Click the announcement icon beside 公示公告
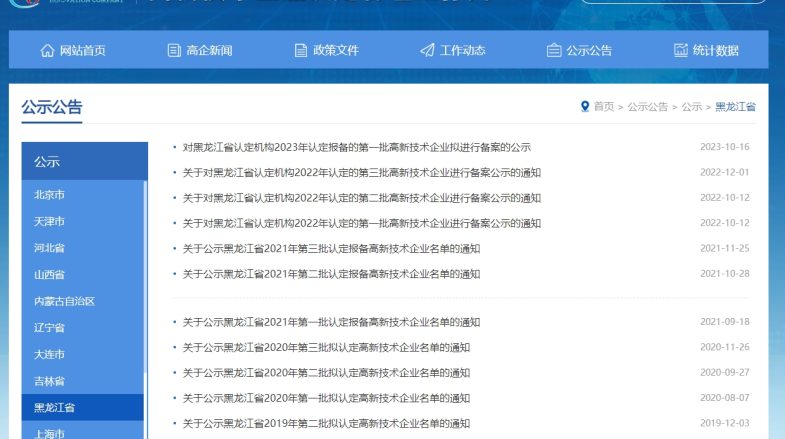 coord(554,51)
